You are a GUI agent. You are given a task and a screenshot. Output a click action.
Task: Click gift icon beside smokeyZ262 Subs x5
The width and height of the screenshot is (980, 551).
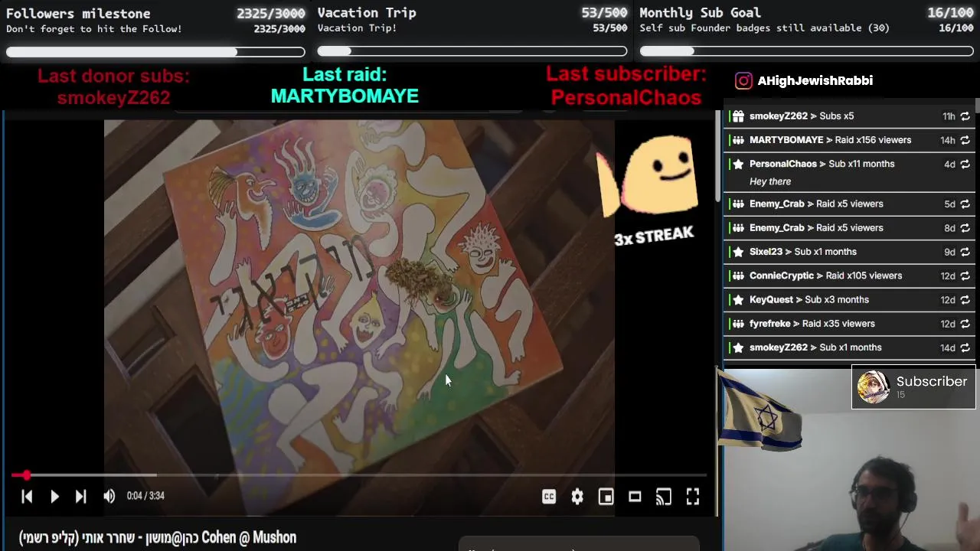pos(738,116)
